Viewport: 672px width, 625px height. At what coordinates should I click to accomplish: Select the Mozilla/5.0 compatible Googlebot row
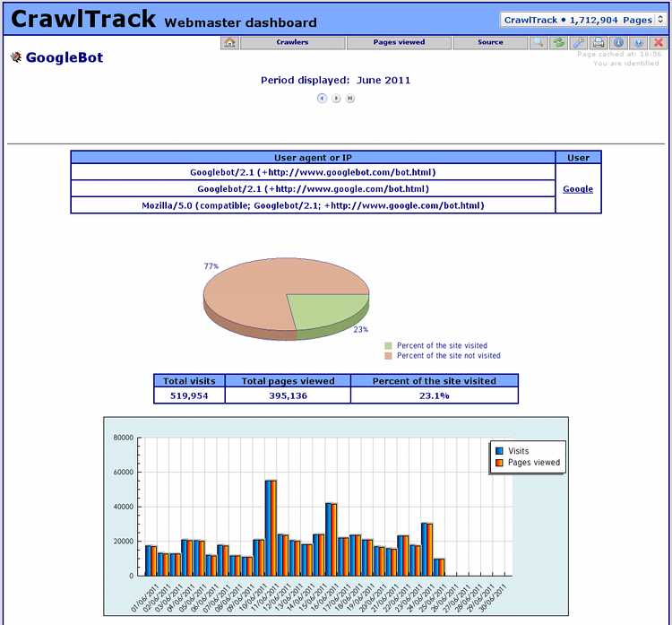[313, 205]
